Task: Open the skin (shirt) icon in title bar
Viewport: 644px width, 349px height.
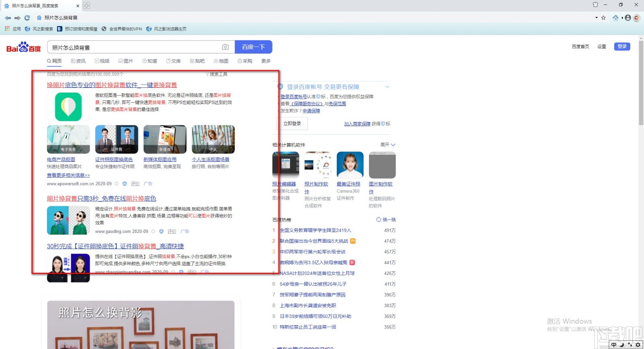Action: coord(596,5)
